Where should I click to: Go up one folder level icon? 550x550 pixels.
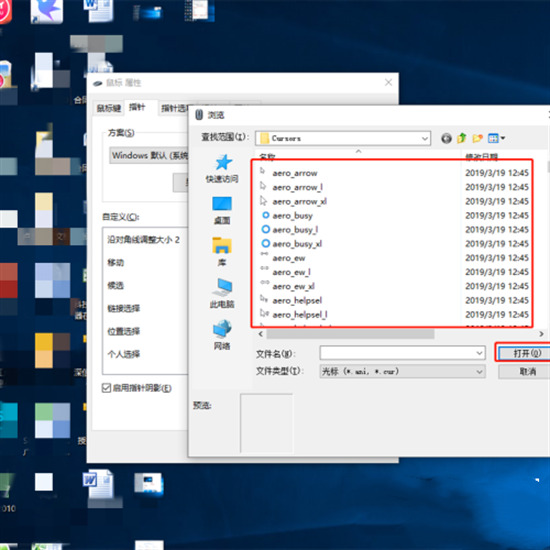click(x=462, y=138)
